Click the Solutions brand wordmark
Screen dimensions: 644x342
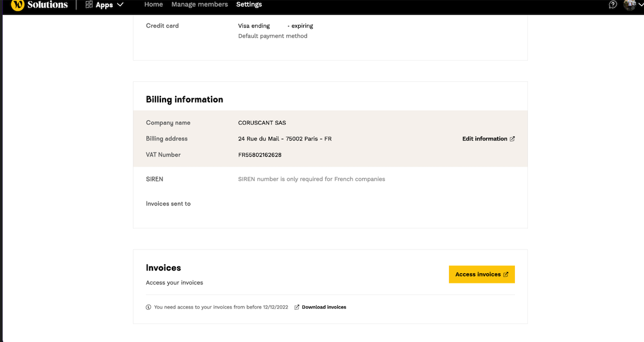48,5
